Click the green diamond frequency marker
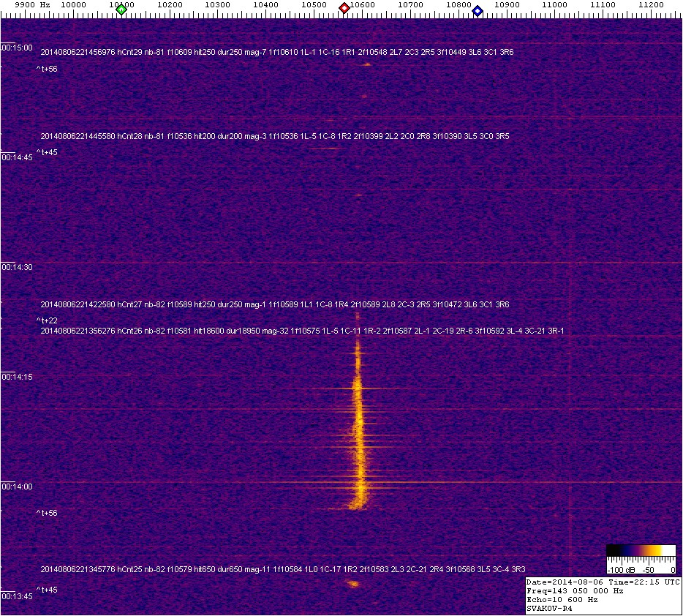This screenshot has width=683, height=616. coord(121,10)
